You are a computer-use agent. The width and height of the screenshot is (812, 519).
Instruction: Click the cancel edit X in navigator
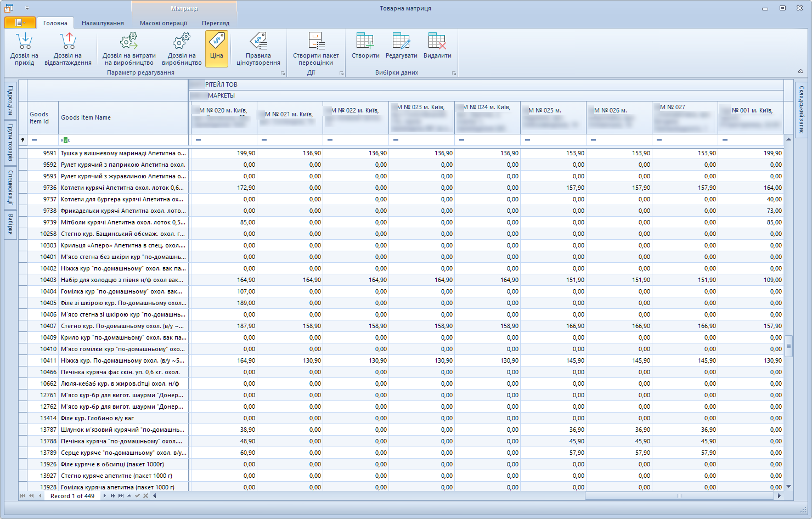[145, 496]
